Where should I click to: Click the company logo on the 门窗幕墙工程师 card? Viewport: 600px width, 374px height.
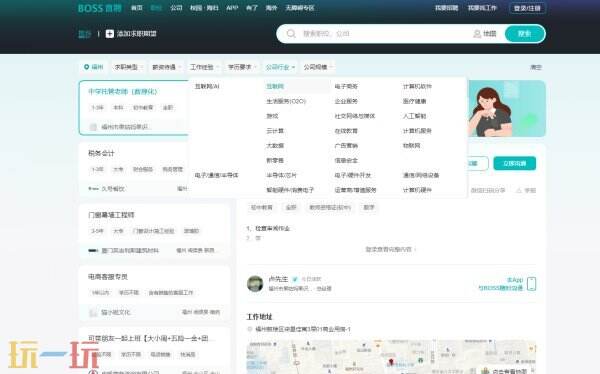click(x=93, y=250)
